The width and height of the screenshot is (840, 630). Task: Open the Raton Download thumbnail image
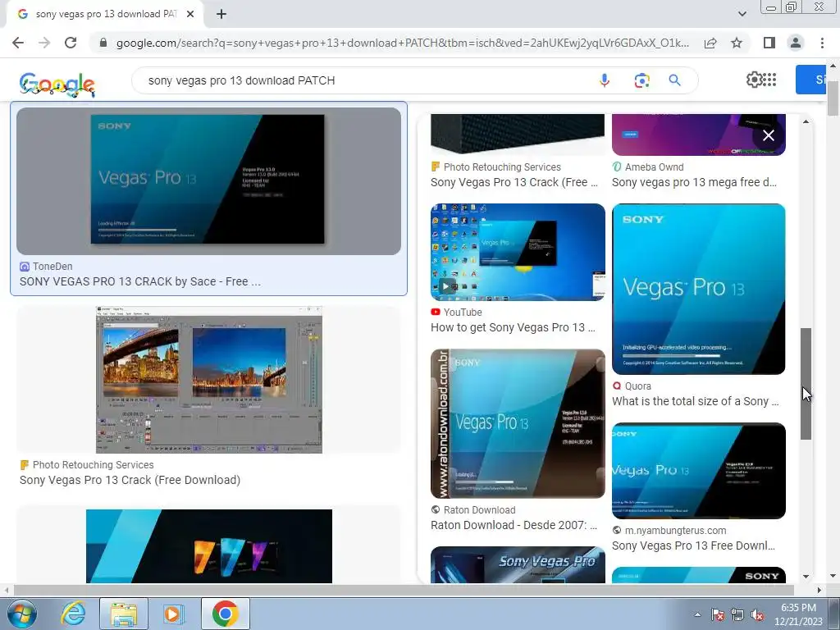pos(518,424)
